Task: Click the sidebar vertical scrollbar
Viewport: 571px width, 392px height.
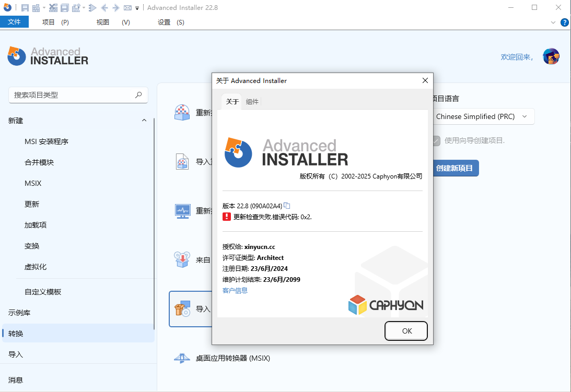Action: [155, 224]
